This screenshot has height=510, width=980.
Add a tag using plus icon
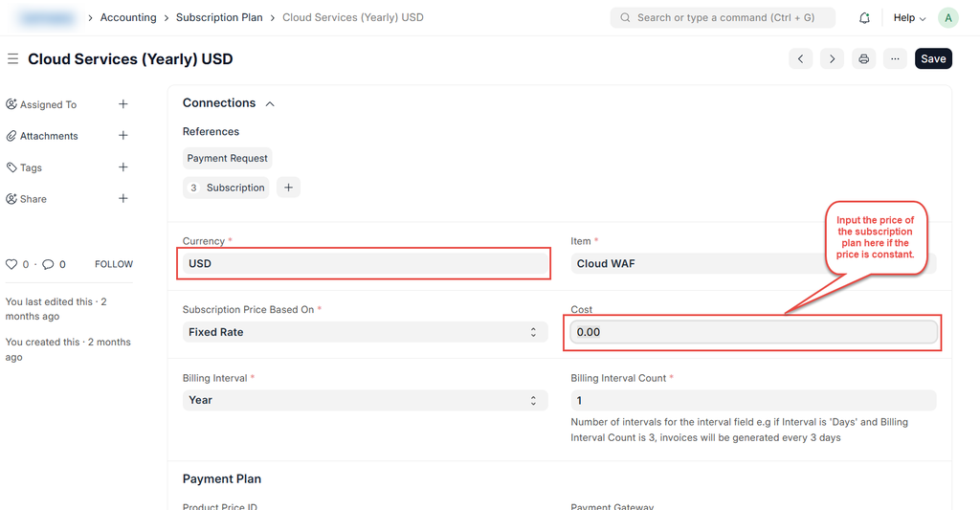(x=122, y=167)
